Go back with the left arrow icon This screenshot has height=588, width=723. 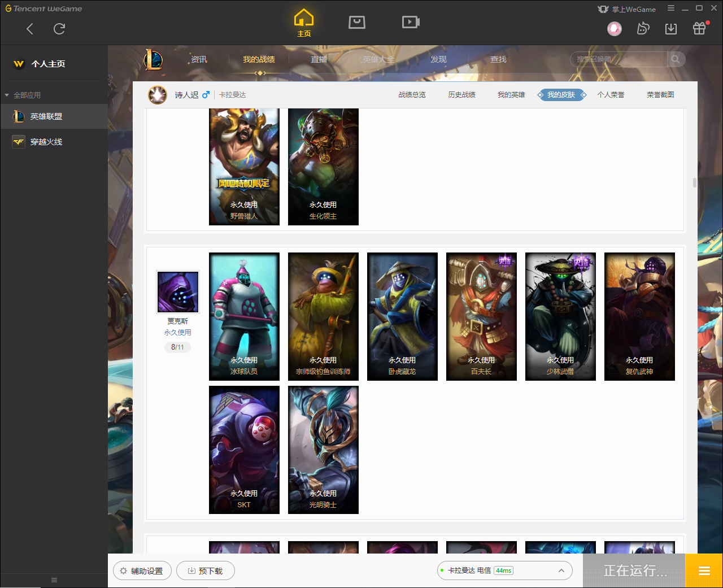pyautogui.click(x=30, y=29)
